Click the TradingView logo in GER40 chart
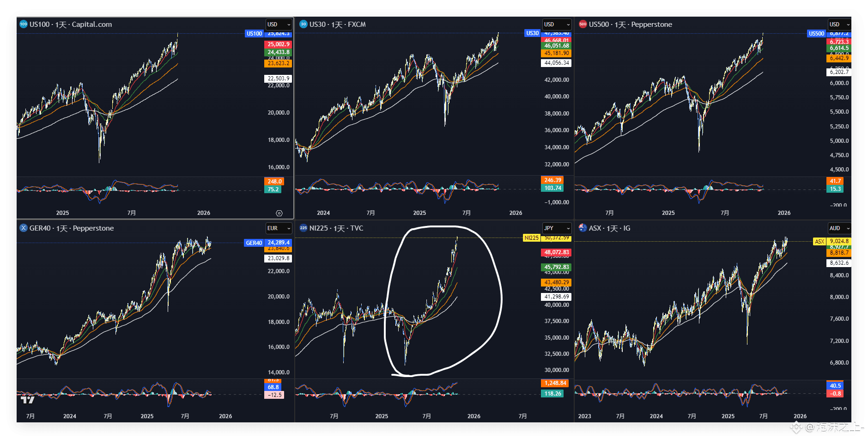This screenshot has width=868, height=439. click(27, 400)
